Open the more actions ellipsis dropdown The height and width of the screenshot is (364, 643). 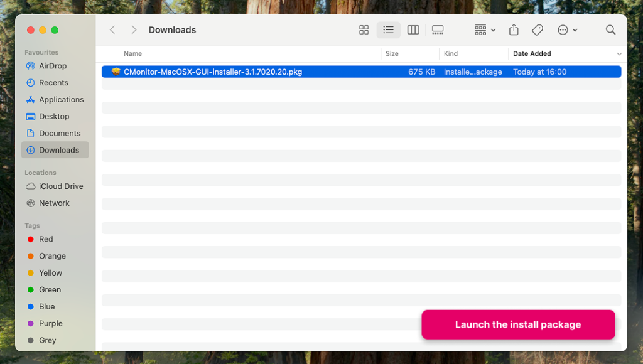(568, 30)
